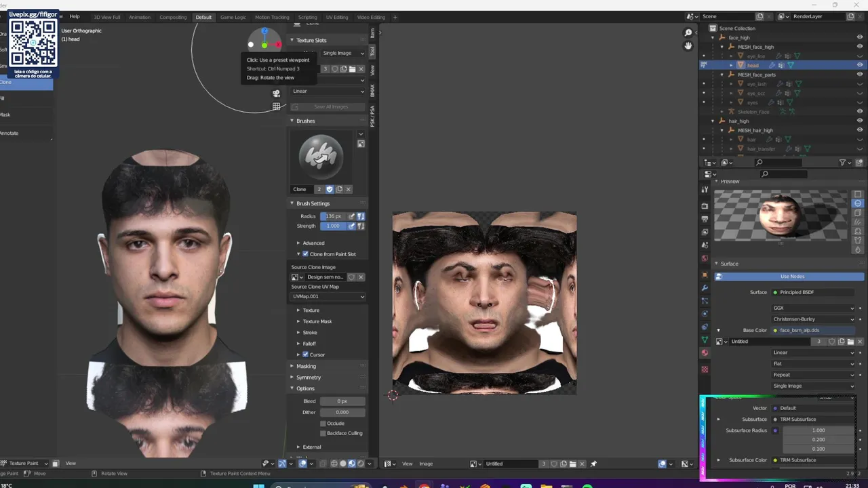Open Tool properties tab icon in Properties editor
868x488 pixels.
(x=705, y=190)
